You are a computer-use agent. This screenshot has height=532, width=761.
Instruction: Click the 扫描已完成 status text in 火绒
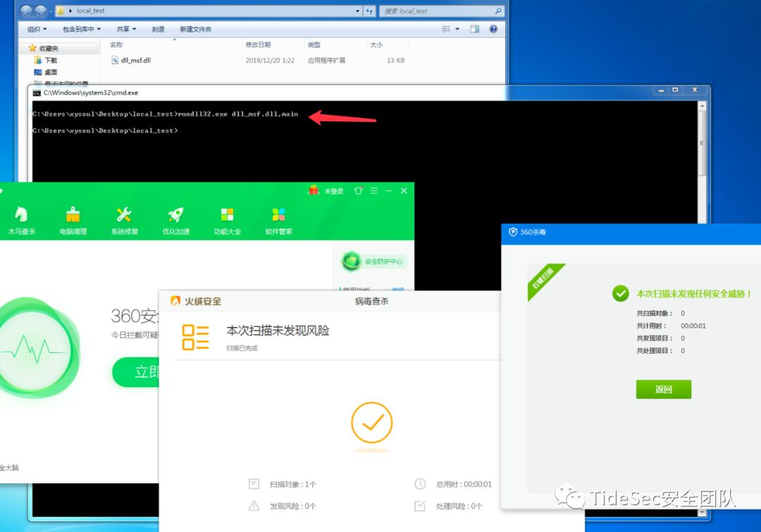(x=242, y=348)
